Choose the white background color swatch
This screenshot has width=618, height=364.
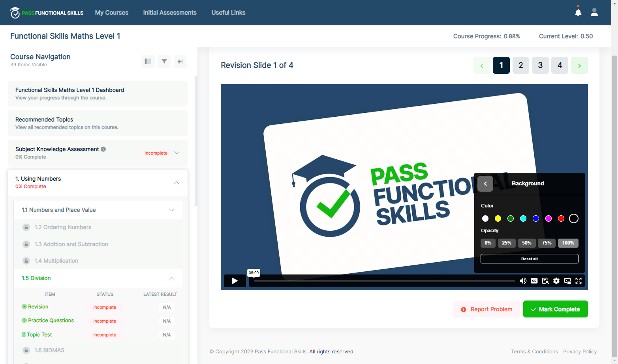(485, 218)
